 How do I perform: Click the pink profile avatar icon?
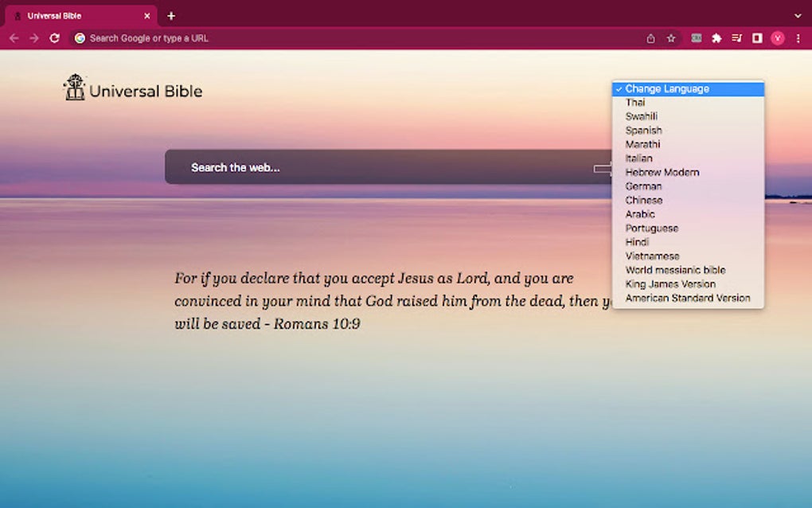tap(778, 37)
